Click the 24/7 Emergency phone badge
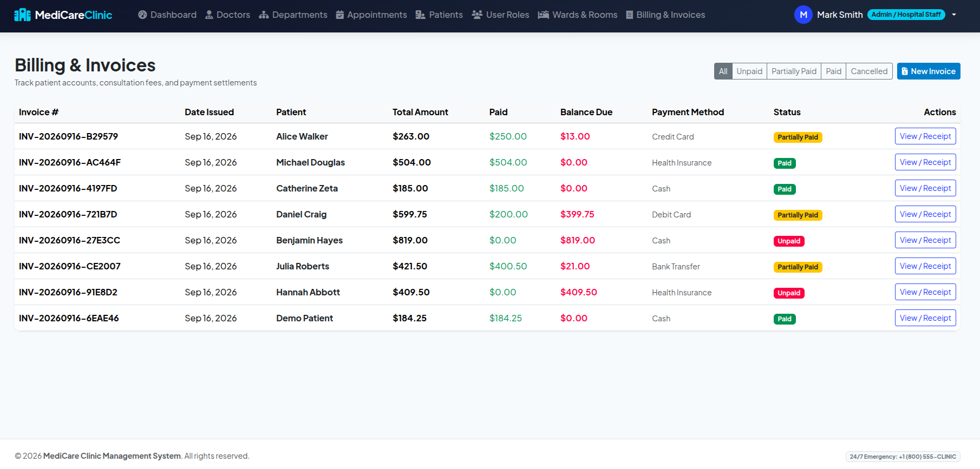 (x=903, y=457)
